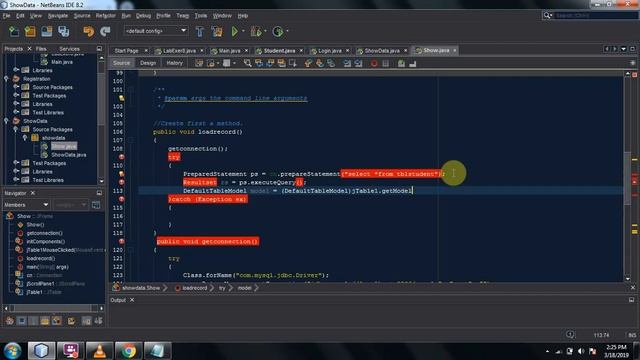Click the editor Shift Line Left icon
The width and height of the screenshot is (640, 360).
347,63
